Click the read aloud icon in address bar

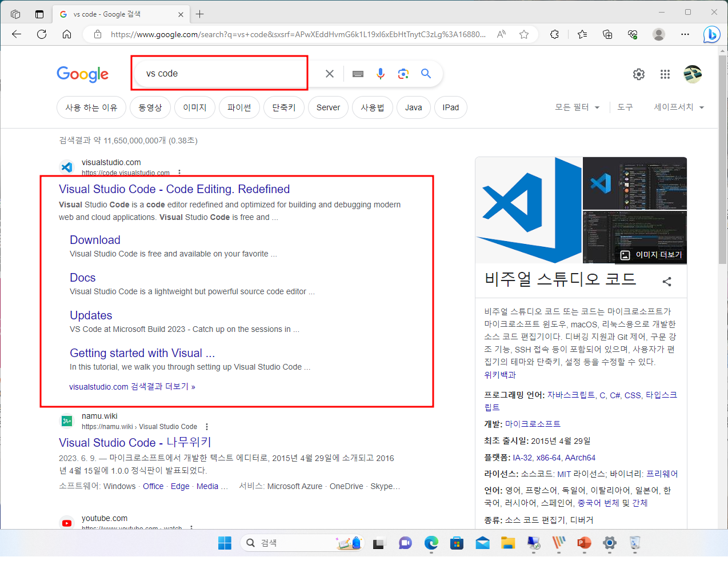point(501,34)
